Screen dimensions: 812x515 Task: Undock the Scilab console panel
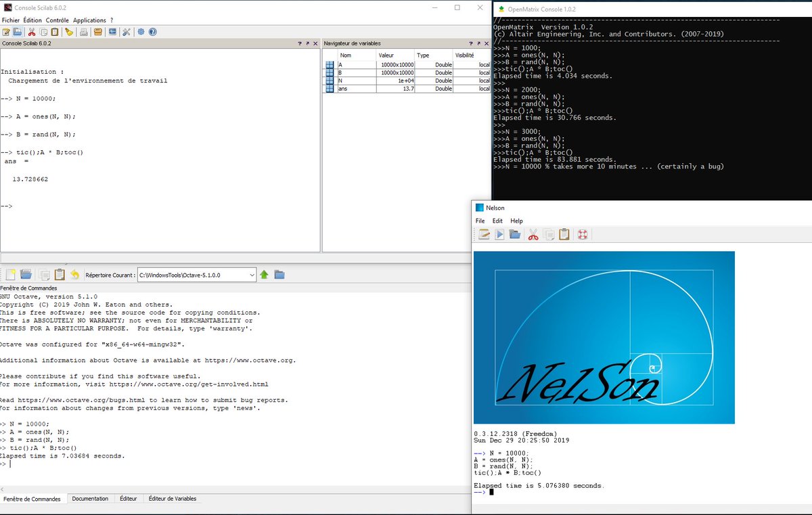click(x=307, y=43)
